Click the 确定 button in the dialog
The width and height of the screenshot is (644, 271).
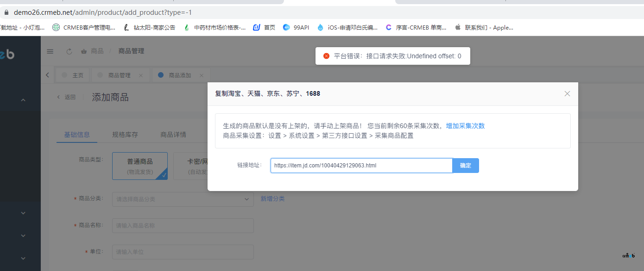click(x=466, y=166)
